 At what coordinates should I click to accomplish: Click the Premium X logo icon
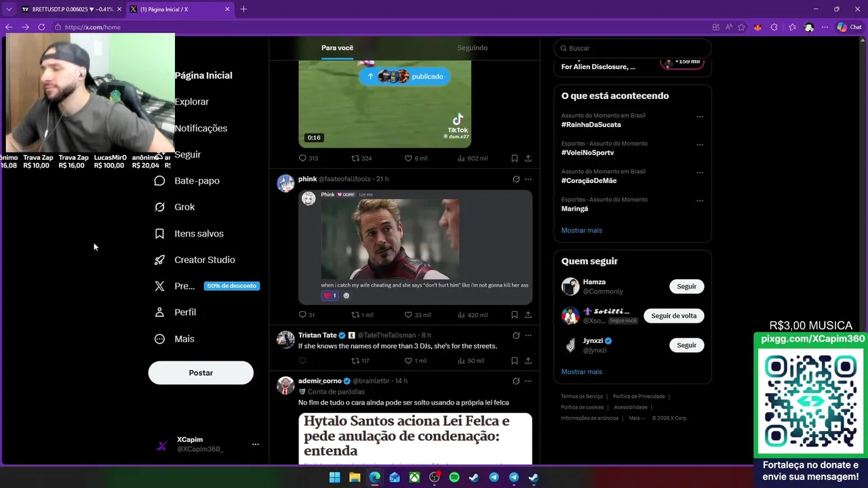coord(159,286)
